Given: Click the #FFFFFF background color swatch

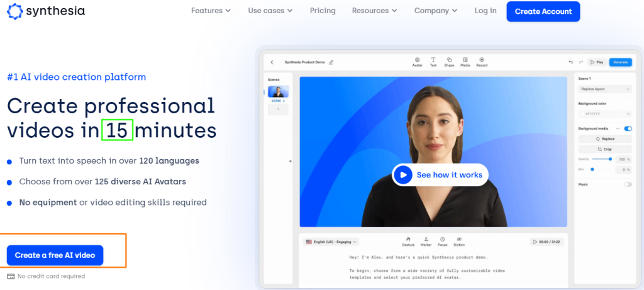Looking at the screenshot, I should pos(582,114).
